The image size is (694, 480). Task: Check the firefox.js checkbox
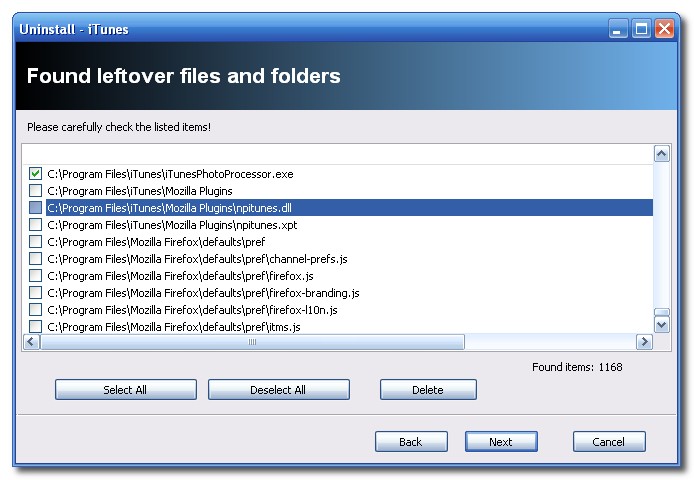point(35,275)
